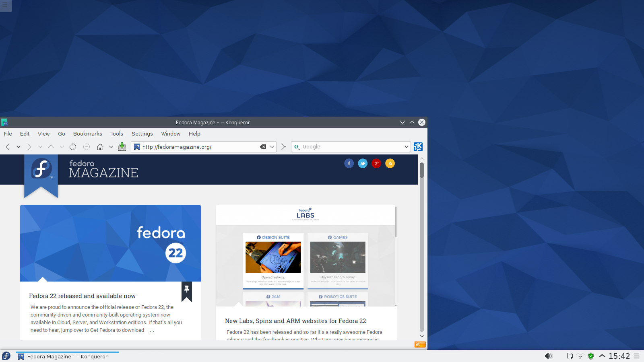Open 'Fedora 22 released and available now' headline
The width and height of the screenshot is (644, 362).
coord(82,296)
